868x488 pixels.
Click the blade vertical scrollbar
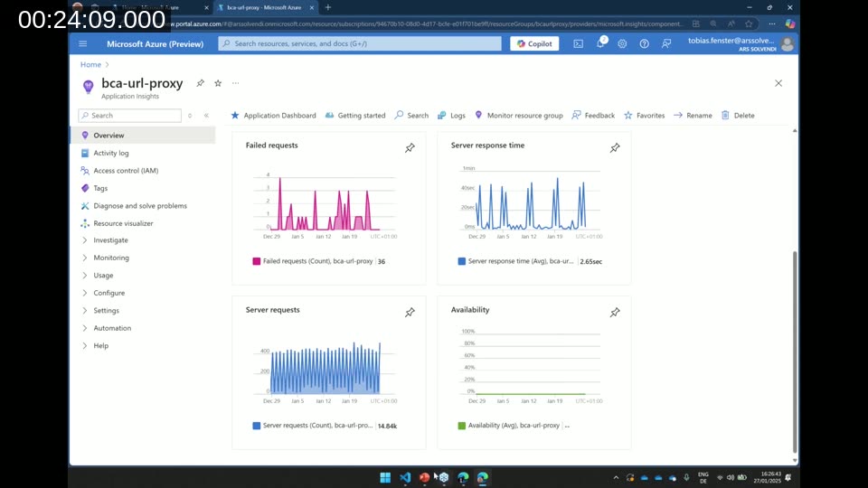click(x=795, y=352)
